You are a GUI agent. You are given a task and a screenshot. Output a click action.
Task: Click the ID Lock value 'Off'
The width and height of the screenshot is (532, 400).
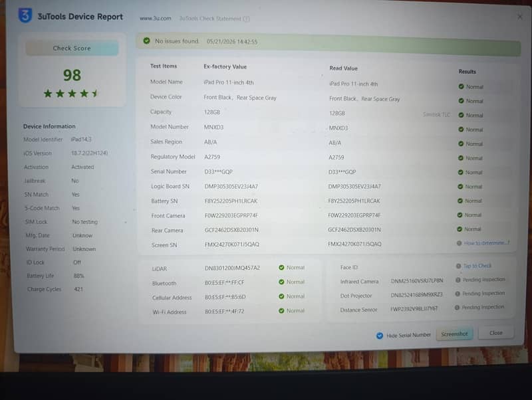(77, 262)
